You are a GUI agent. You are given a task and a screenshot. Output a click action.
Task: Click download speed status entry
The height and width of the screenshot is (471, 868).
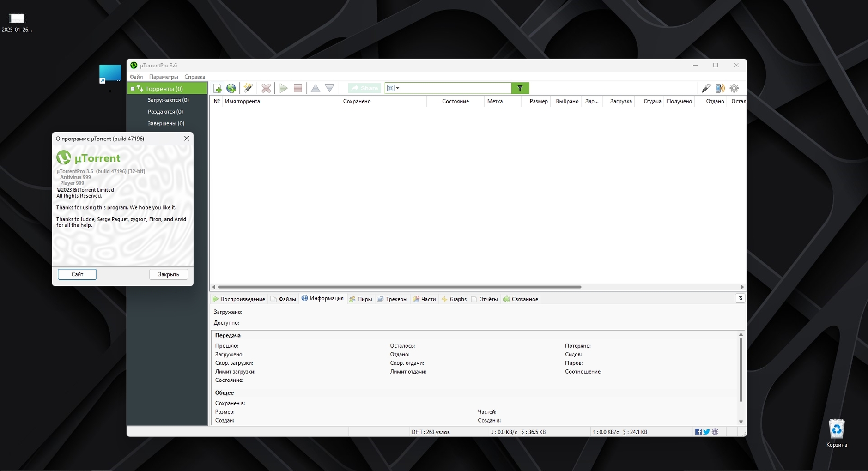click(518, 432)
